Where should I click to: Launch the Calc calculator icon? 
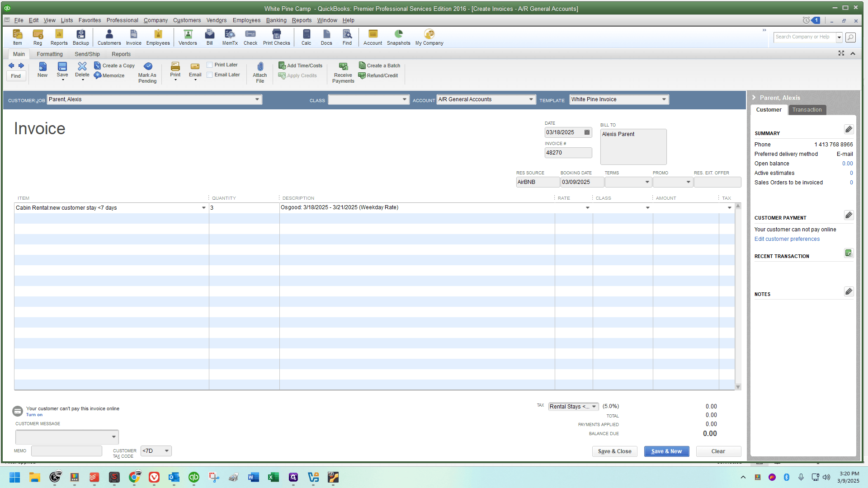pyautogui.click(x=307, y=37)
